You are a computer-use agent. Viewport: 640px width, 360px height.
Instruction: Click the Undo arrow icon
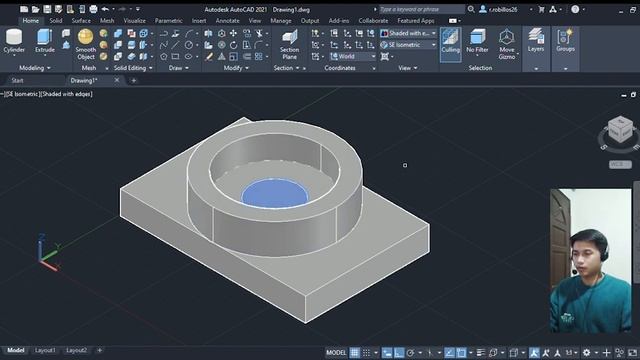point(105,9)
